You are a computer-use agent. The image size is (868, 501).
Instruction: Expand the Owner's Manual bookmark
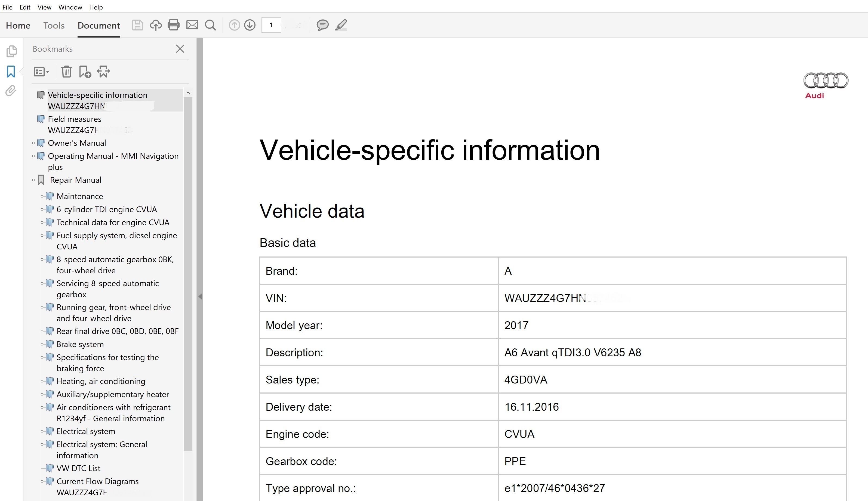tap(34, 143)
